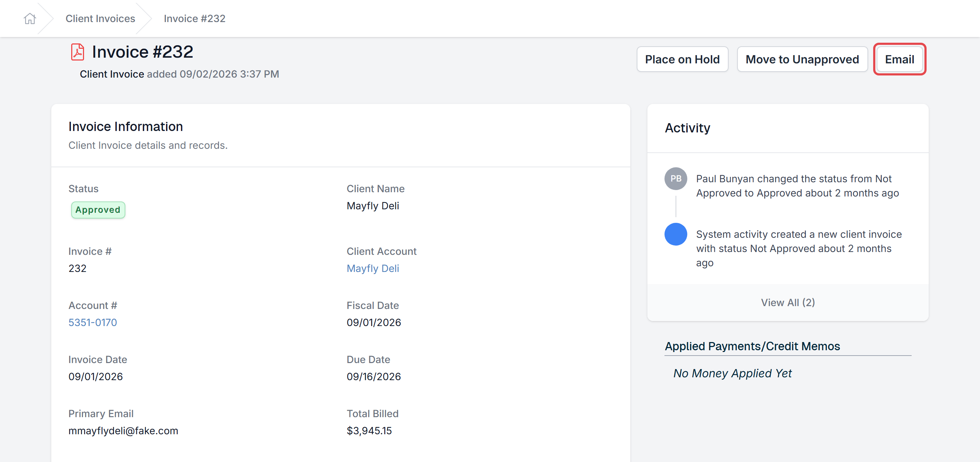Viewport: 980px width, 462px height.
Task: Select invoice number value 232
Action: [x=77, y=268]
